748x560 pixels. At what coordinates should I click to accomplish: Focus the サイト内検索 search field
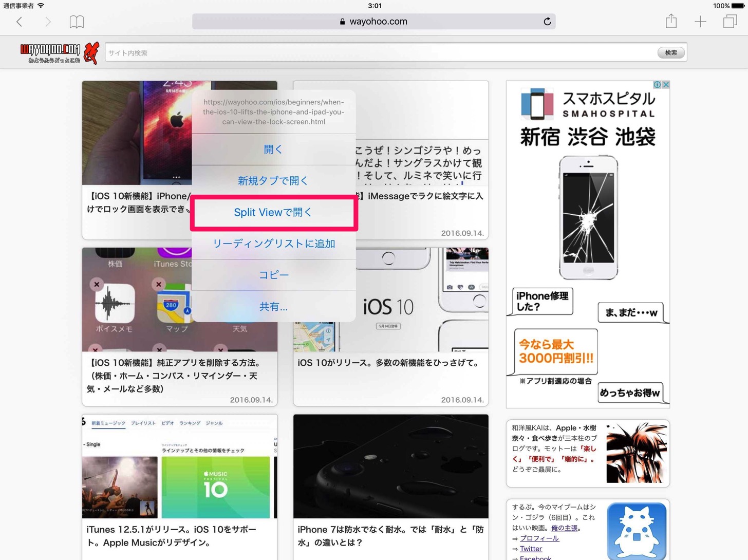click(381, 52)
